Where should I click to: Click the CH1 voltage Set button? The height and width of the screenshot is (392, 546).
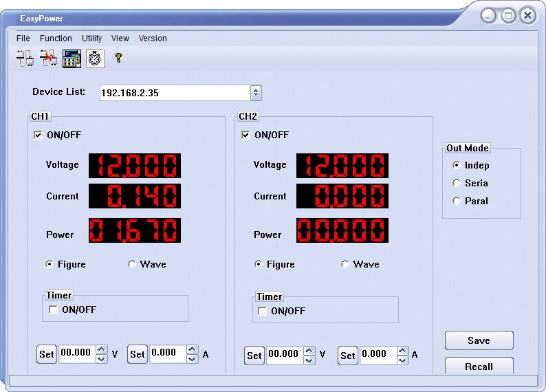click(46, 354)
